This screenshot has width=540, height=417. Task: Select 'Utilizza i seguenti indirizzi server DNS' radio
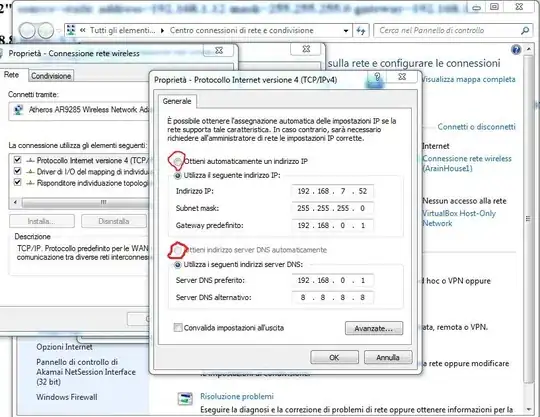(x=178, y=264)
